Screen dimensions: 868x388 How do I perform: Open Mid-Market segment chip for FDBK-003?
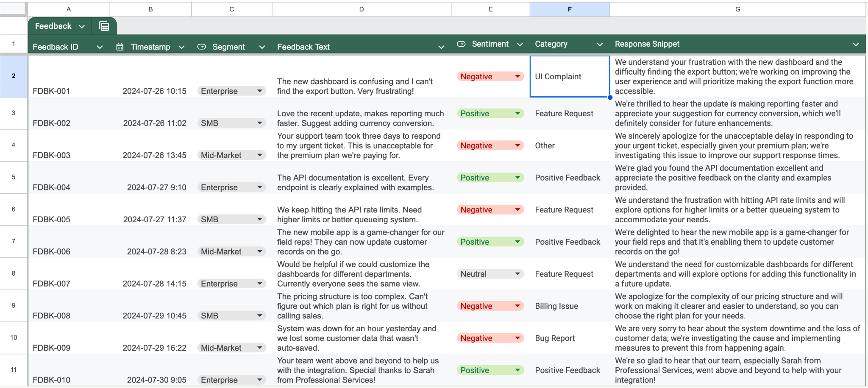coord(231,156)
